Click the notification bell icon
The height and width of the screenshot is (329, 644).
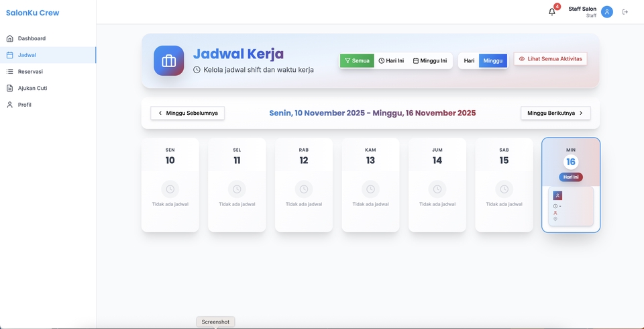point(551,12)
